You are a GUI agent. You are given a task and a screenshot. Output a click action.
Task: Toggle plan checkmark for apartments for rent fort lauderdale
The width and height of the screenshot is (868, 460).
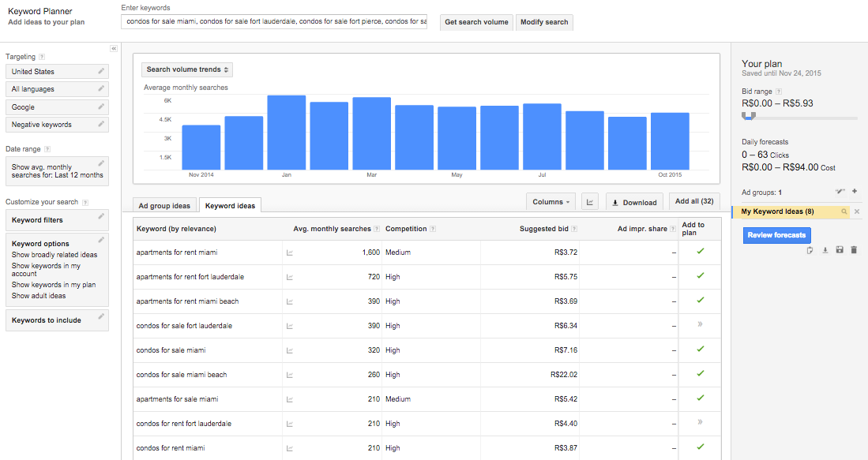click(x=701, y=275)
